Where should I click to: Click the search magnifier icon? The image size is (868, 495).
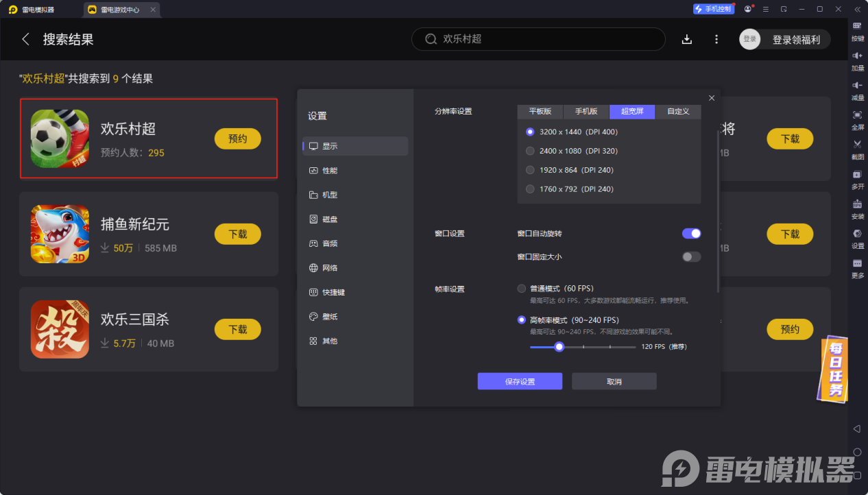coord(431,39)
